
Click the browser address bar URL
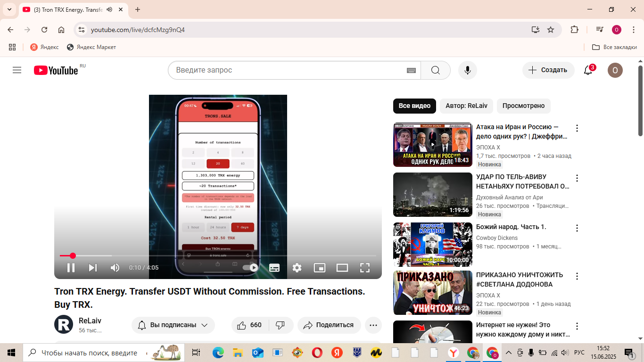click(x=138, y=30)
